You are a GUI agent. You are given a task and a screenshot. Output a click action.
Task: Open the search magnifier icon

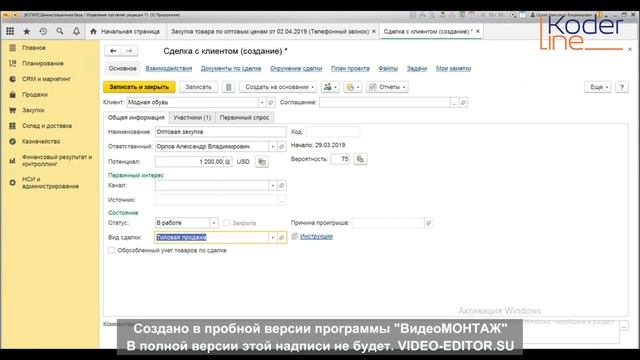pos(60,31)
